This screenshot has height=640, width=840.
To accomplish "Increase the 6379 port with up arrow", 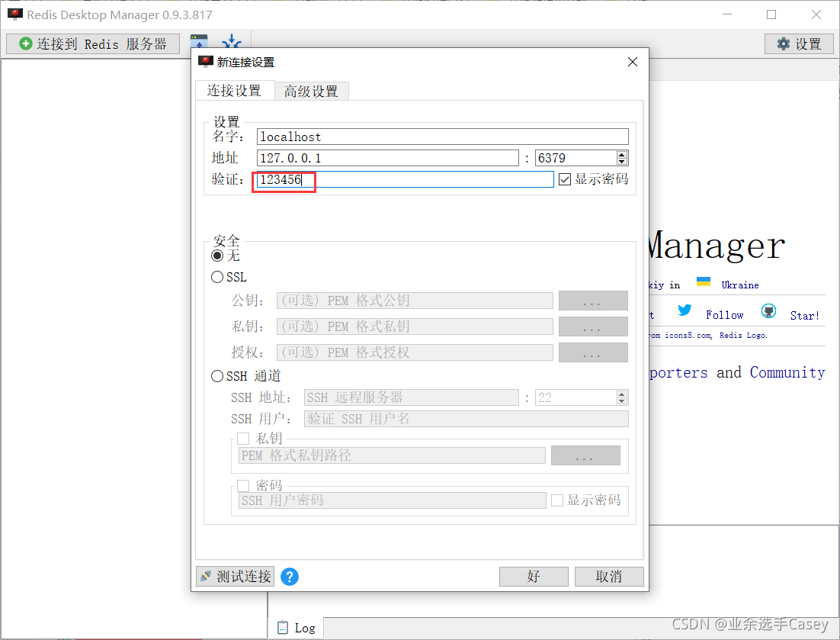I will point(621,154).
